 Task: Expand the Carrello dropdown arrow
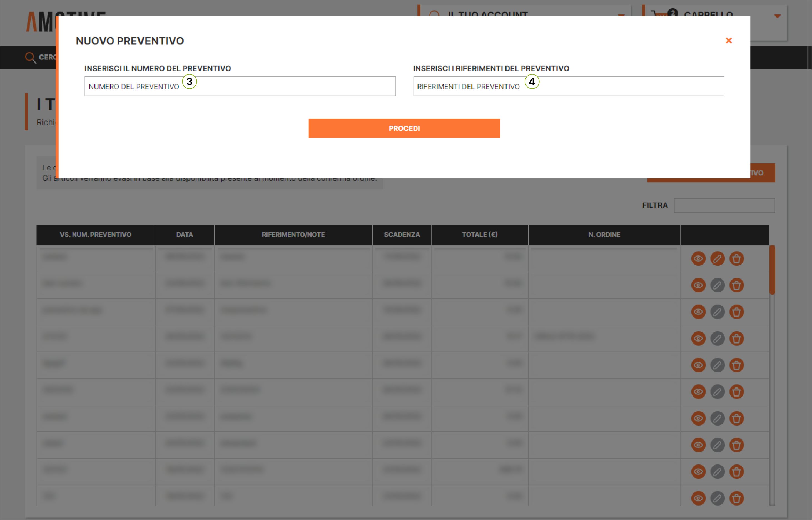(777, 16)
